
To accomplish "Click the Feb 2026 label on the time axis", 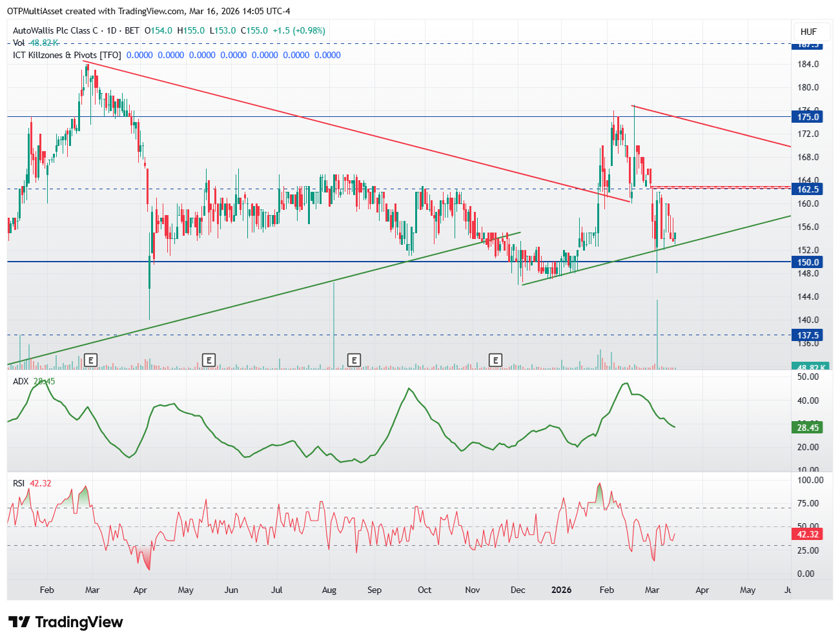I will [606, 590].
